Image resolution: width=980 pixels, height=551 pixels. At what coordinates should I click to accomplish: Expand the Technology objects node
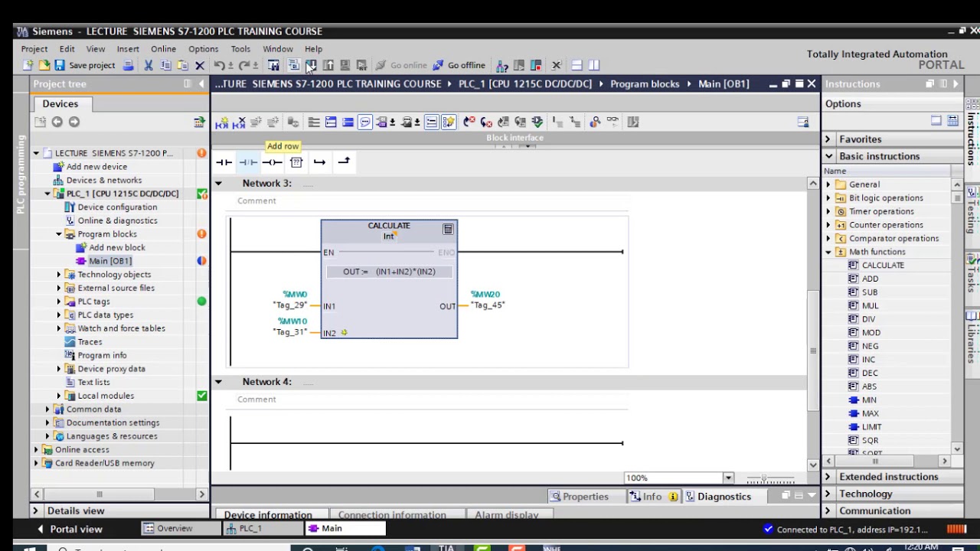click(59, 275)
